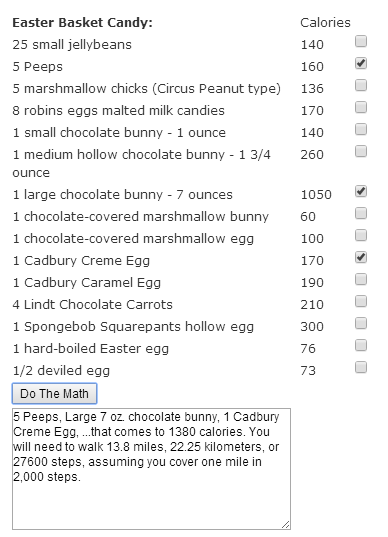This screenshot has height=537, width=388.
Task: Tick the Spongebob Squarepants hollow egg box
Action: (x=361, y=323)
